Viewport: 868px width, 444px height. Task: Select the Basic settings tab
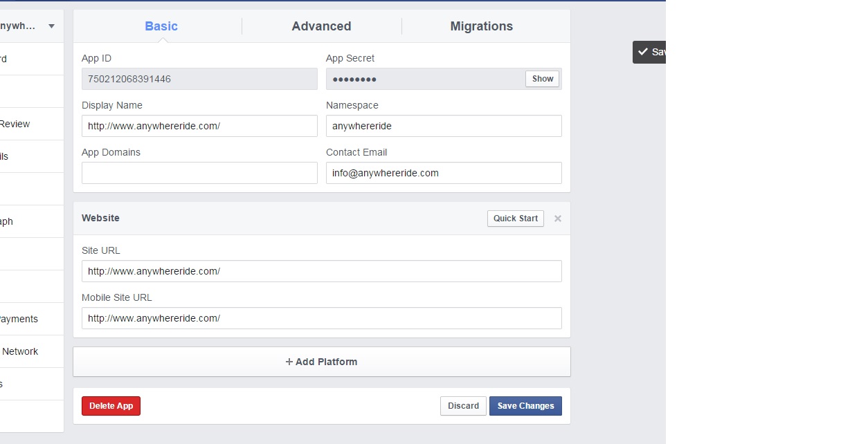pyautogui.click(x=161, y=26)
